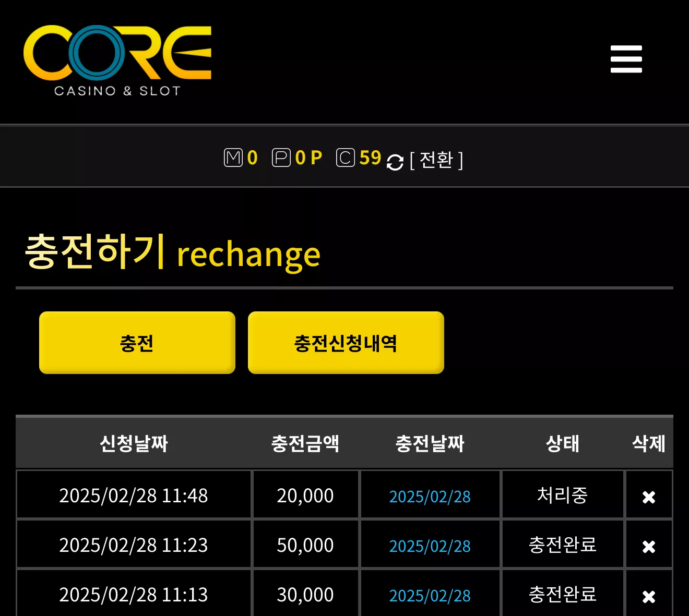The image size is (689, 616).
Task: Refresh balances with the circular arrows icon
Action: (395, 162)
